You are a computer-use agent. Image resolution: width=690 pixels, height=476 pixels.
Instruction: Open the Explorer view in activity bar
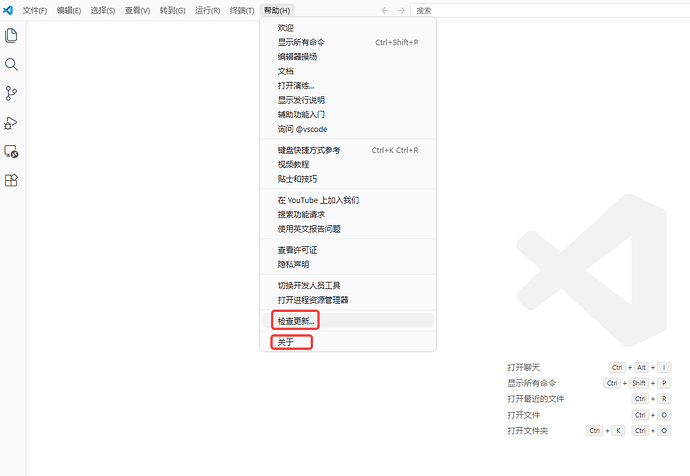point(11,36)
